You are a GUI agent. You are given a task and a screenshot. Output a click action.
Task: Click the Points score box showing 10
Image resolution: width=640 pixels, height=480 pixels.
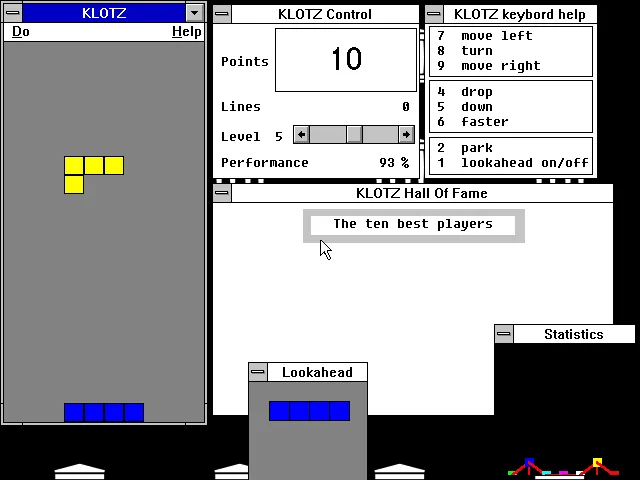[346, 60]
